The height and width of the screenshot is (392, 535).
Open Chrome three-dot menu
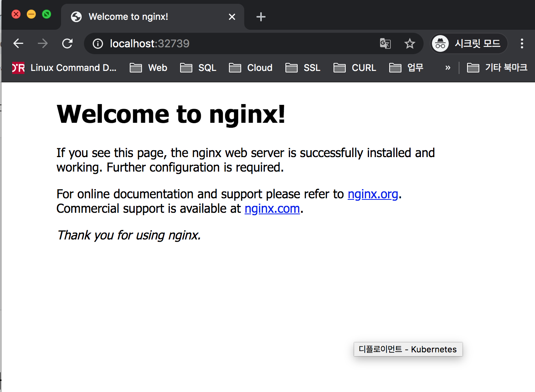pos(522,43)
